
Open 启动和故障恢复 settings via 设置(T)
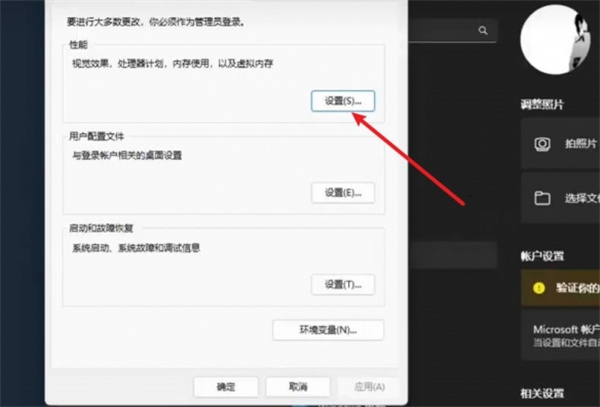click(342, 284)
